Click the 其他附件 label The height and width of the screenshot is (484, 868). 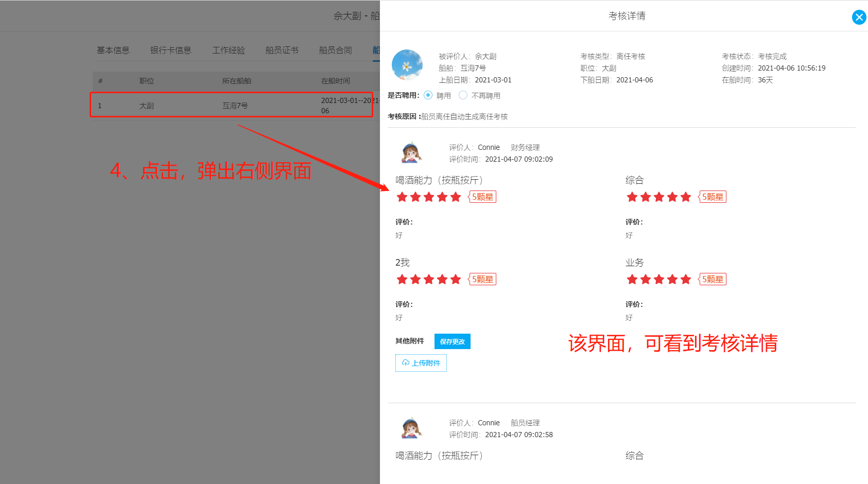(x=410, y=341)
